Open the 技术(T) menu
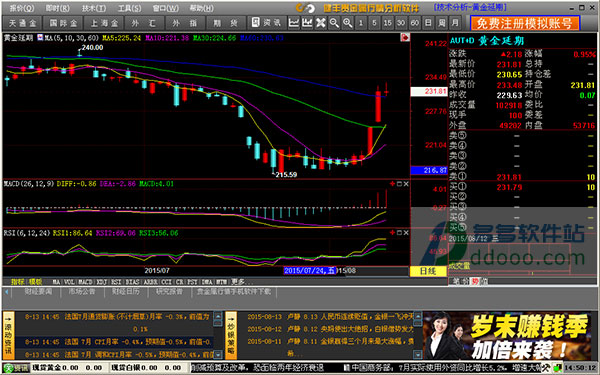The height and width of the screenshot is (375, 600). (94, 8)
